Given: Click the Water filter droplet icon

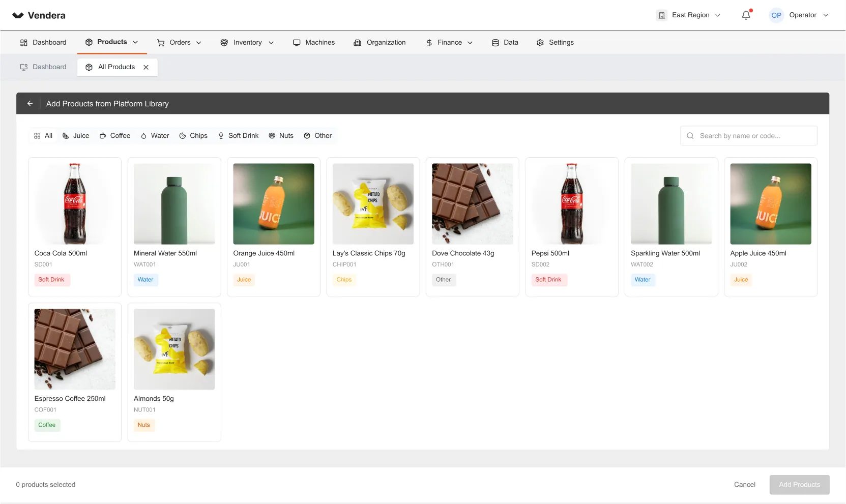Looking at the screenshot, I should click(144, 136).
